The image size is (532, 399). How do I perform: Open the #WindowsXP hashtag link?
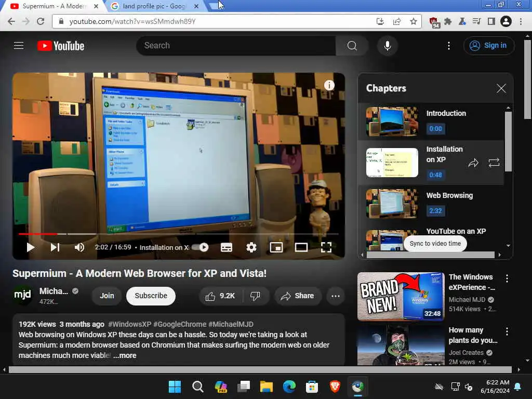(x=129, y=324)
